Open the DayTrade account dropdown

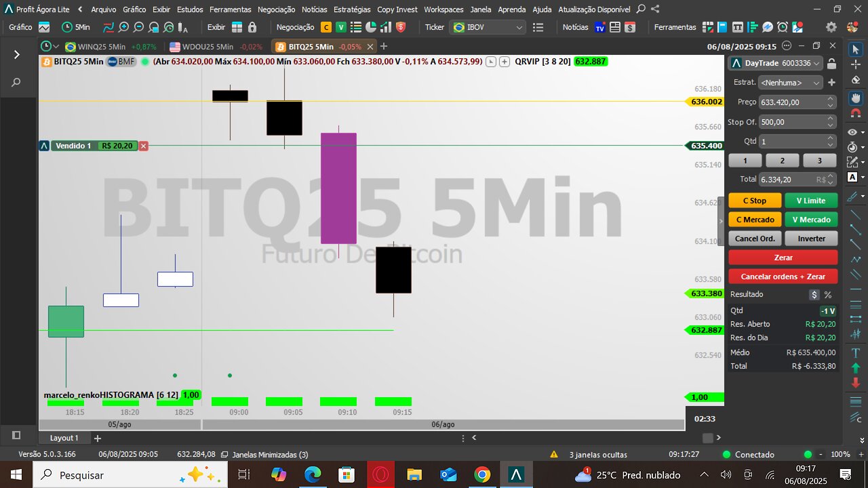pyautogui.click(x=776, y=63)
